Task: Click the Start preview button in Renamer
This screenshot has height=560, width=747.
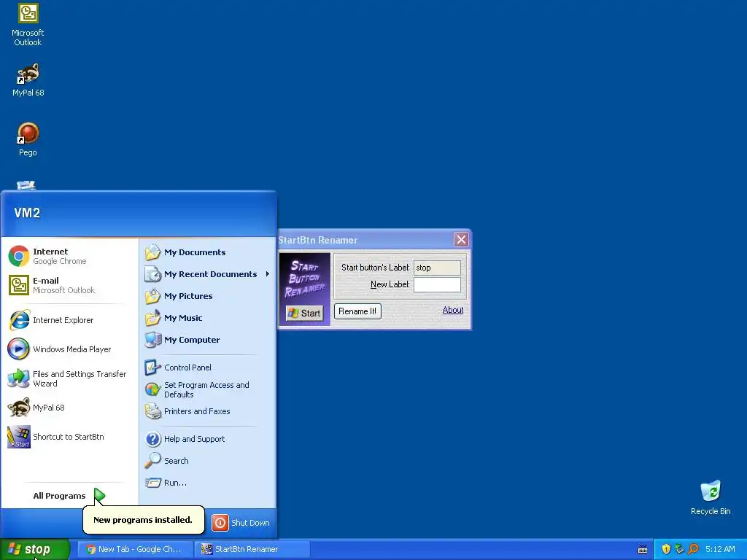Action: tap(305, 314)
